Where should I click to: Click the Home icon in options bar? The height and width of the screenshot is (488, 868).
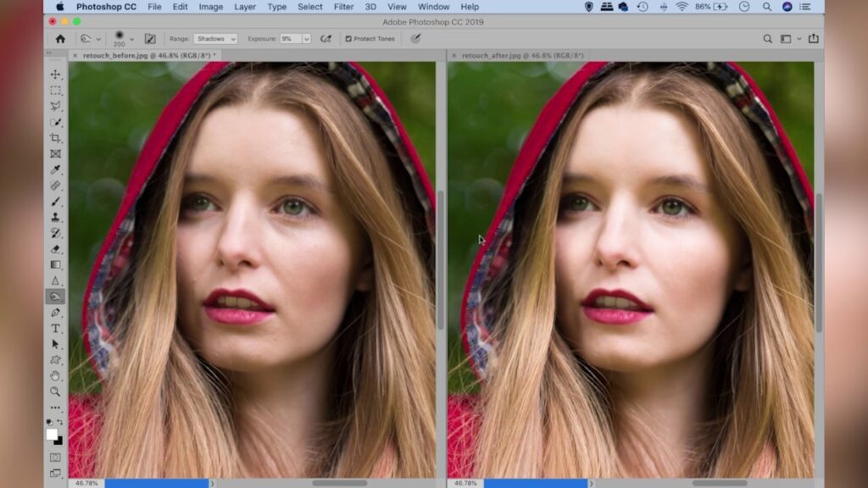click(x=60, y=39)
